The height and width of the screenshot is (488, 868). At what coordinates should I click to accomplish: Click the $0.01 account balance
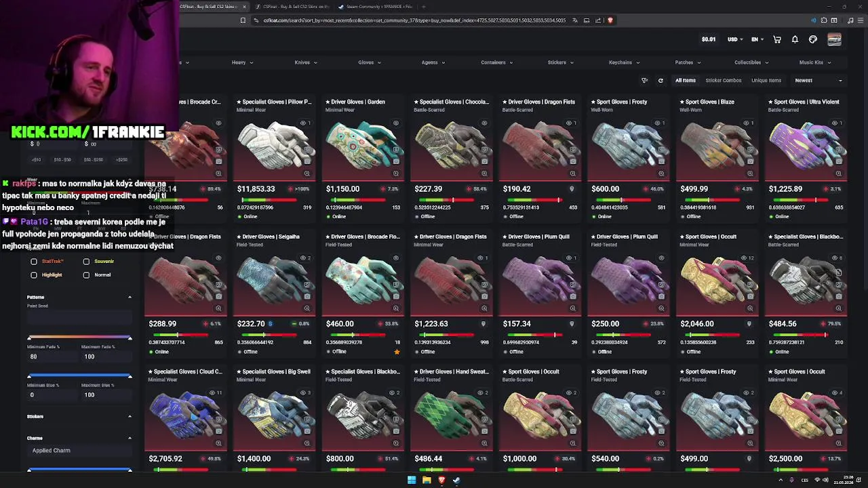(709, 39)
